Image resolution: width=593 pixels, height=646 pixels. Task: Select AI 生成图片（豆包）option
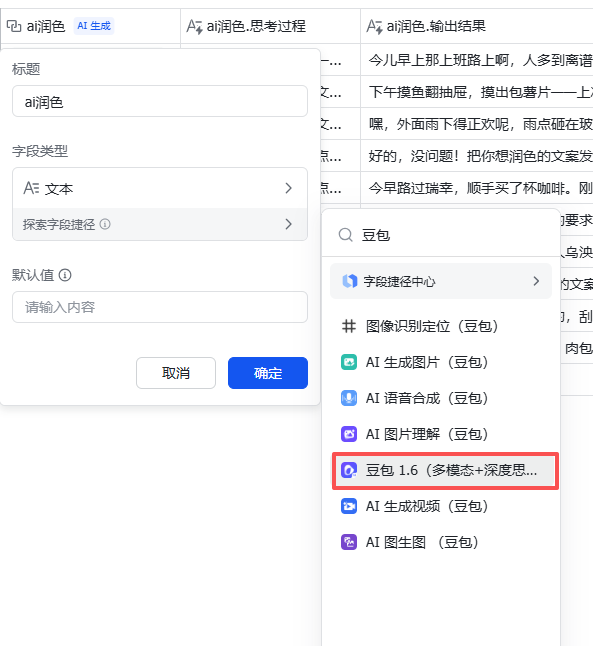441,362
